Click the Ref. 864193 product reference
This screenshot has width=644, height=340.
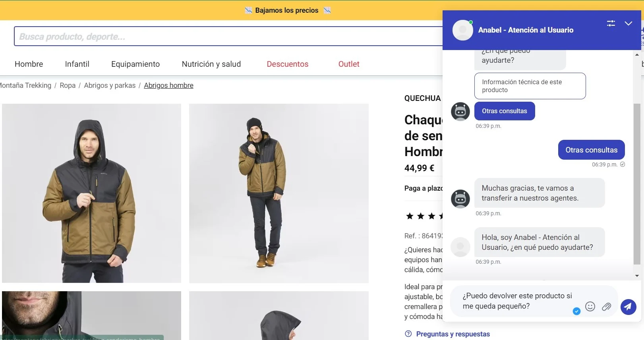pyautogui.click(x=424, y=236)
